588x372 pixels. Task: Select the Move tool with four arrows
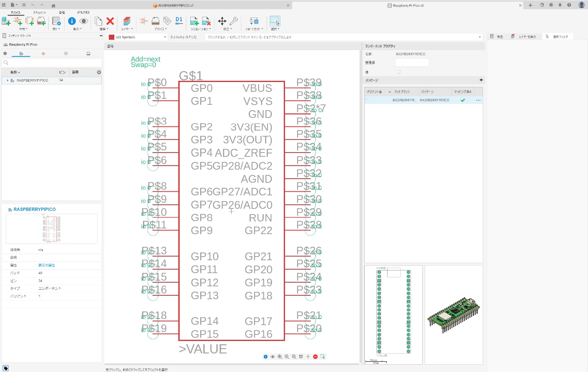[x=222, y=21]
